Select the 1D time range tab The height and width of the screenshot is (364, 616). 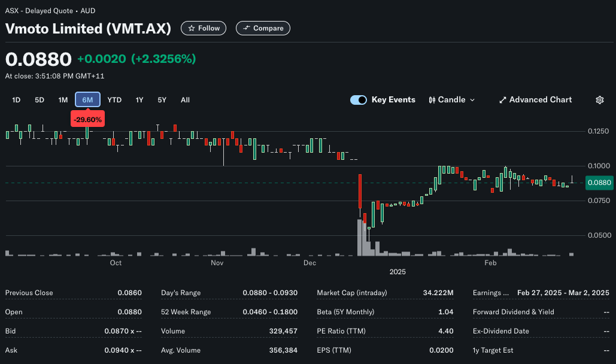[x=16, y=100]
